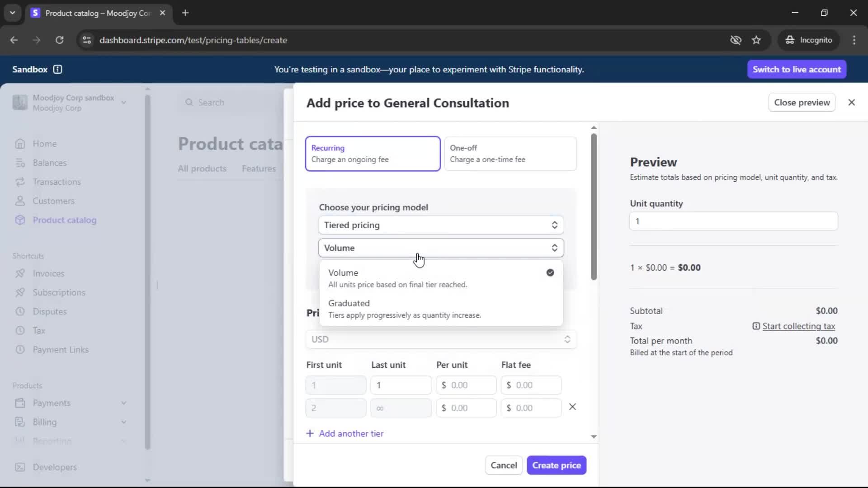This screenshot has width=868, height=488.
Task: Open the Tiered pricing model dropdown
Action: coord(441,225)
